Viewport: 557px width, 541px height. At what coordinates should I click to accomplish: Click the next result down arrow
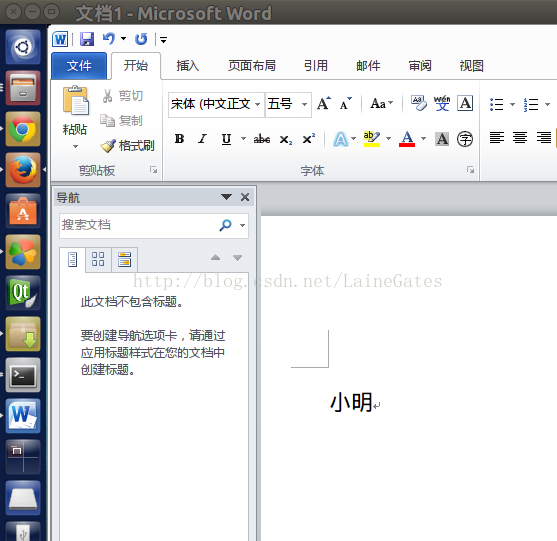[237, 258]
